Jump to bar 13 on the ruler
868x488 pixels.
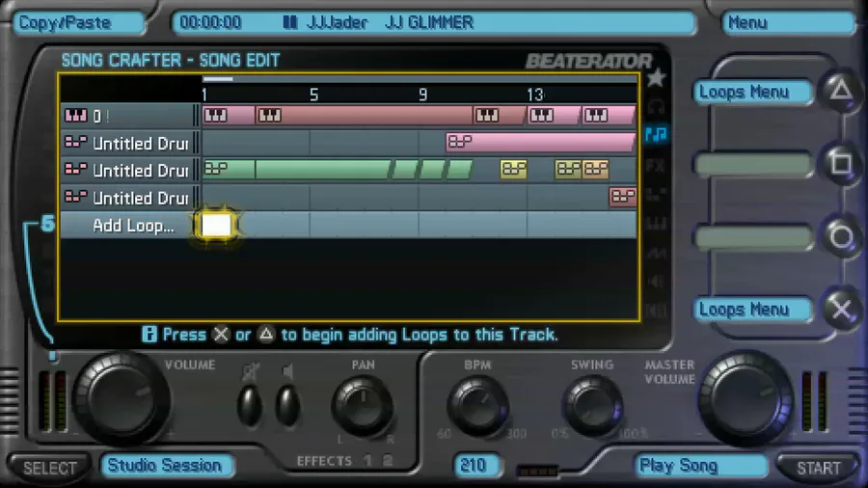coord(534,95)
